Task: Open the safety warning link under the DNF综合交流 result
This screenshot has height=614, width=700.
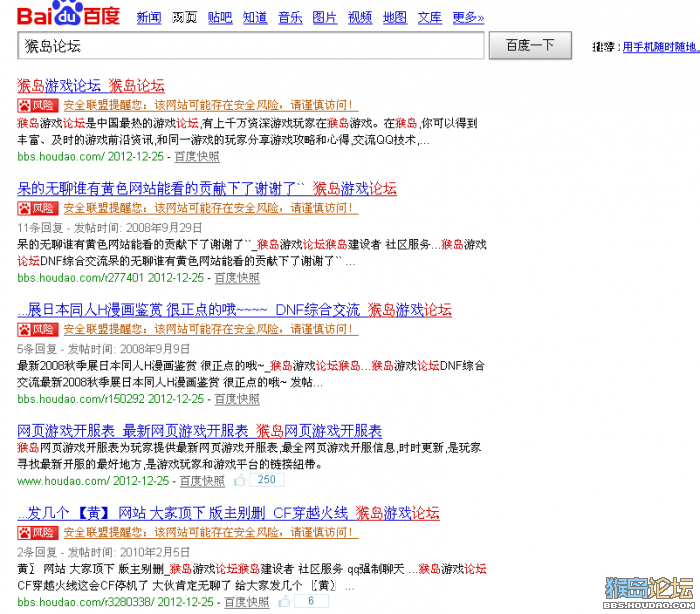Action: (211, 330)
